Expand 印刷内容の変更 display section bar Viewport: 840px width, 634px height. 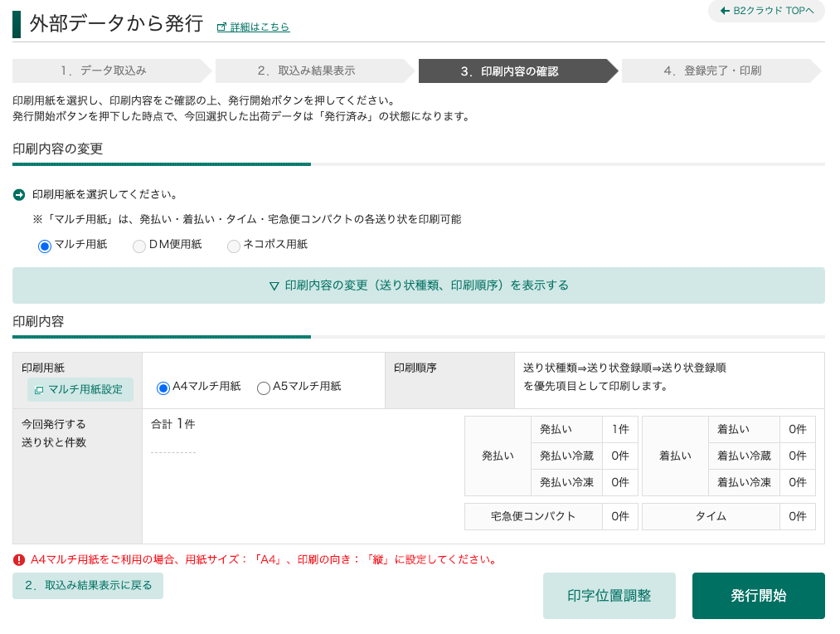pyautogui.click(x=419, y=285)
